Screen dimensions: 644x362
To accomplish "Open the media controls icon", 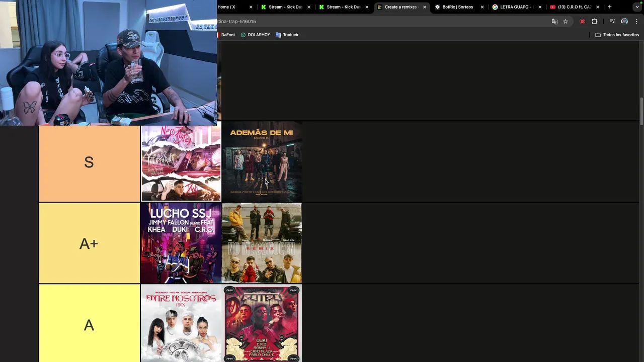I will (x=612, y=22).
